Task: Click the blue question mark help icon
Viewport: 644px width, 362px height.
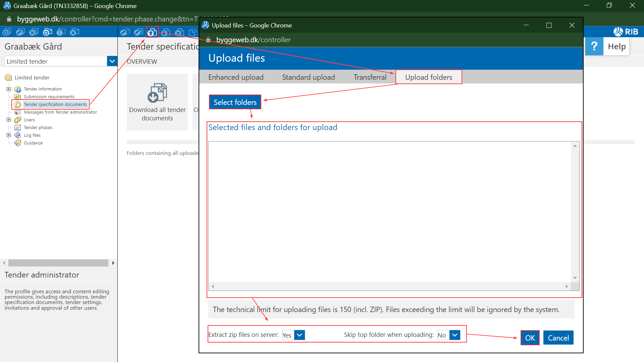Action: click(x=594, y=46)
